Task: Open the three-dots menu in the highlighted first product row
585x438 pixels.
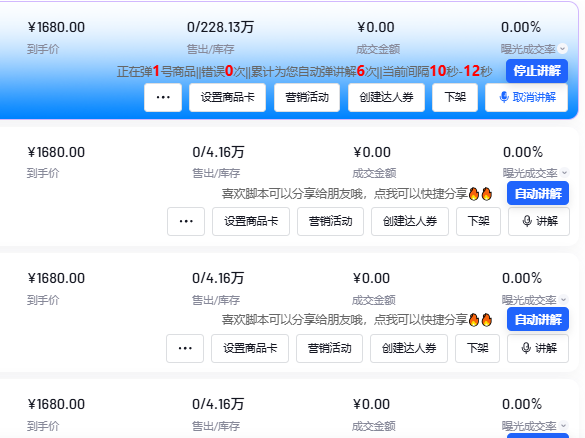Action: (x=163, y=97)
